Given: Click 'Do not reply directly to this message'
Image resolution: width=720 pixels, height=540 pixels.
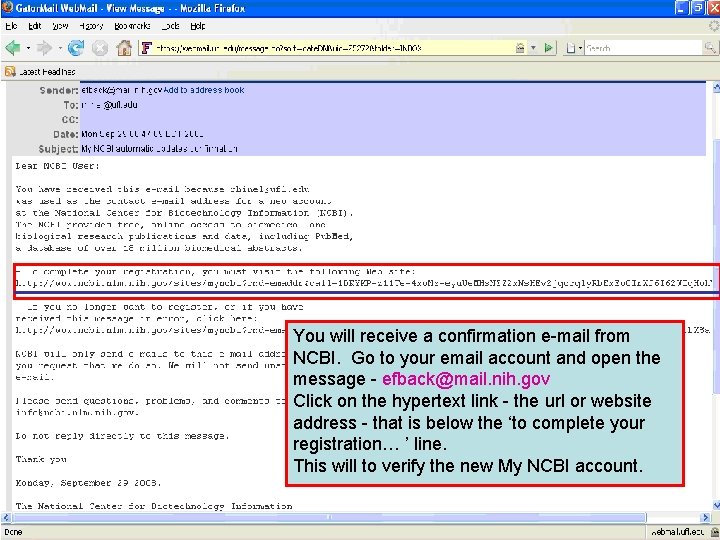Looking at the screenshot, I should 122,435.
